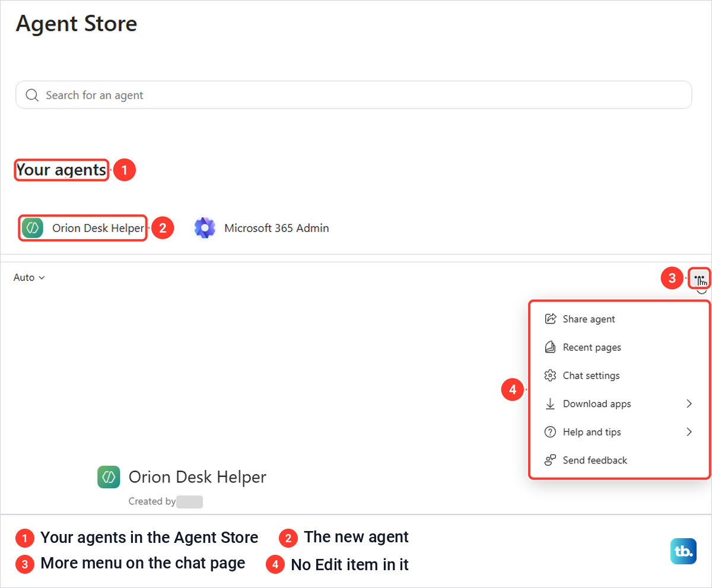Select Share agent from the menu
This screenshot has width=712, height=588.
pyautogui.click(x=619, y=319)
